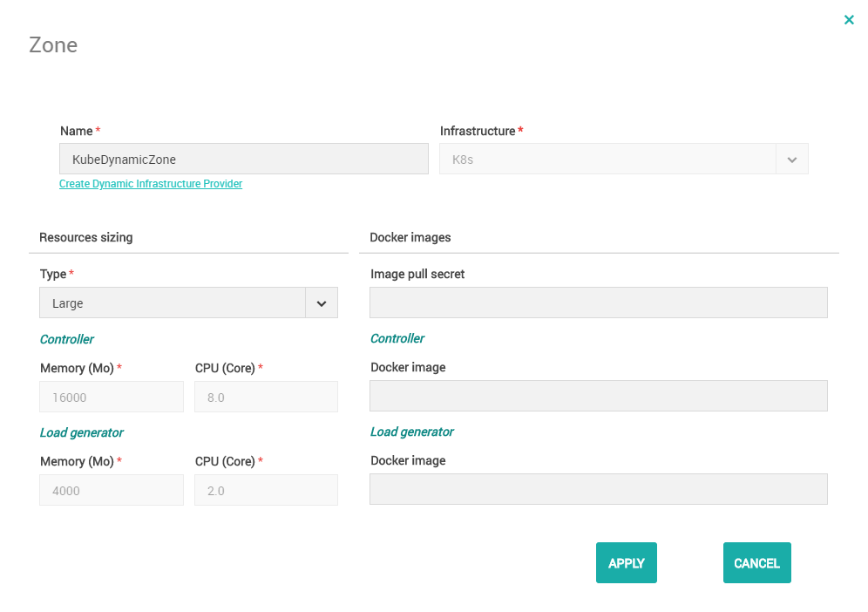Click the Cancel button

pos(756,562)
